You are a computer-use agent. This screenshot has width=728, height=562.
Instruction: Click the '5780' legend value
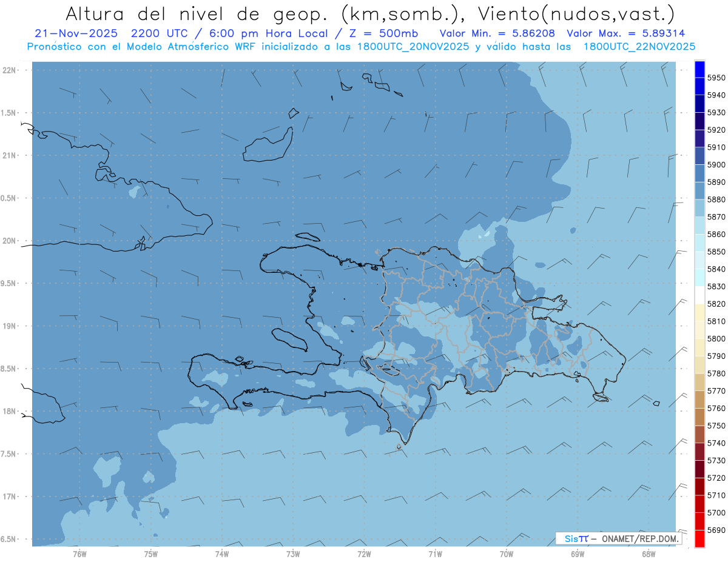click(716, 373)
